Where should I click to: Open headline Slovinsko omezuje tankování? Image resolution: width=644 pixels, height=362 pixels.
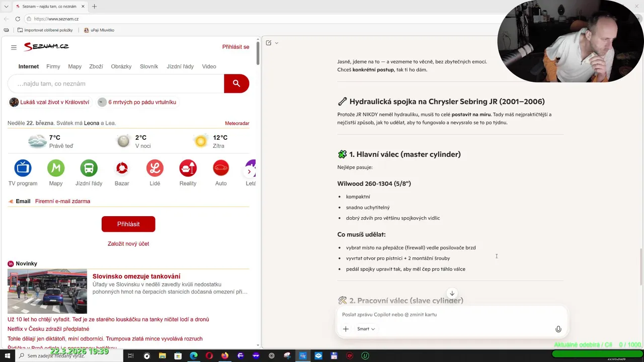tap(136, 277)
